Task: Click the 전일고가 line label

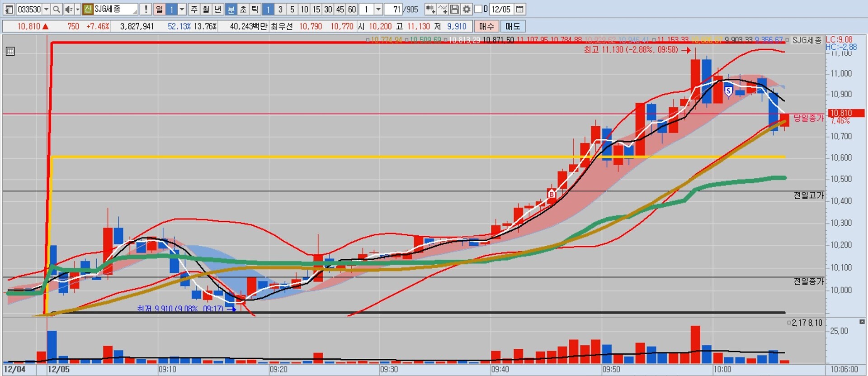Action: tap(809, 195)
